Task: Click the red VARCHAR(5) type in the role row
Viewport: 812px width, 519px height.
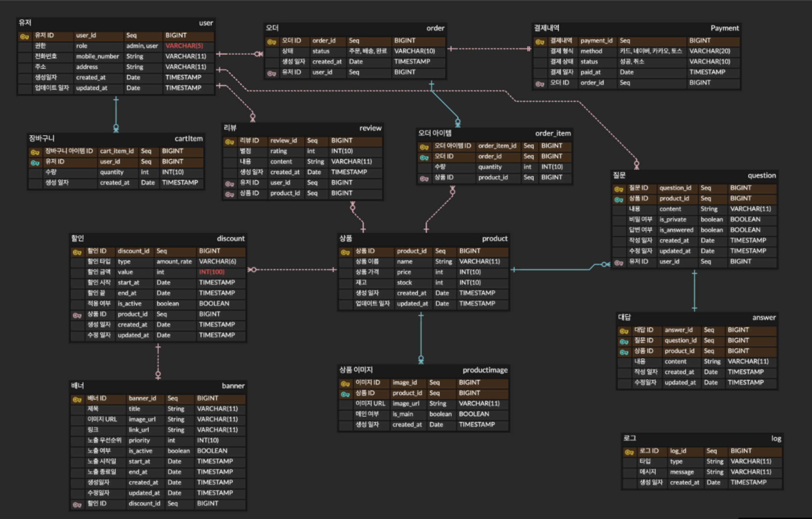Action: click(184, 46)
